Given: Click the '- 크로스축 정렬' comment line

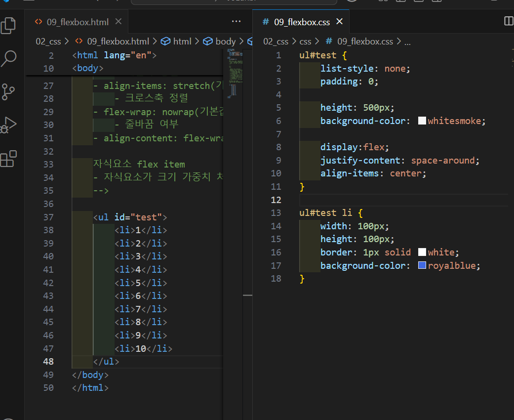Looking at the screenshot, I should coord(152,98).
